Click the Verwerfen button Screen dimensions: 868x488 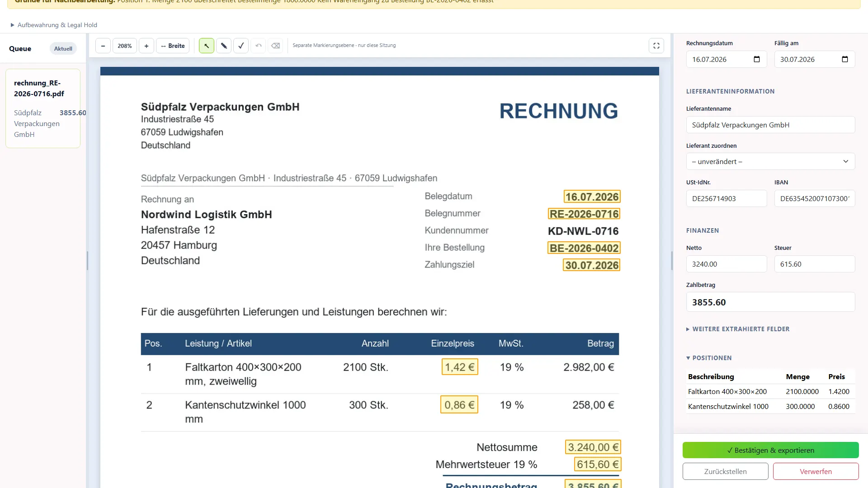coord(816,471)
